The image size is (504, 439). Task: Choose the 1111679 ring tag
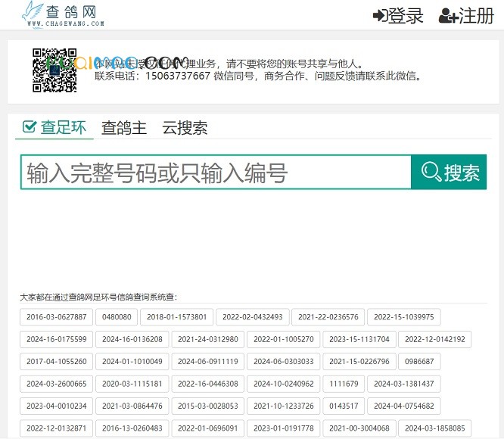point(344,384)
